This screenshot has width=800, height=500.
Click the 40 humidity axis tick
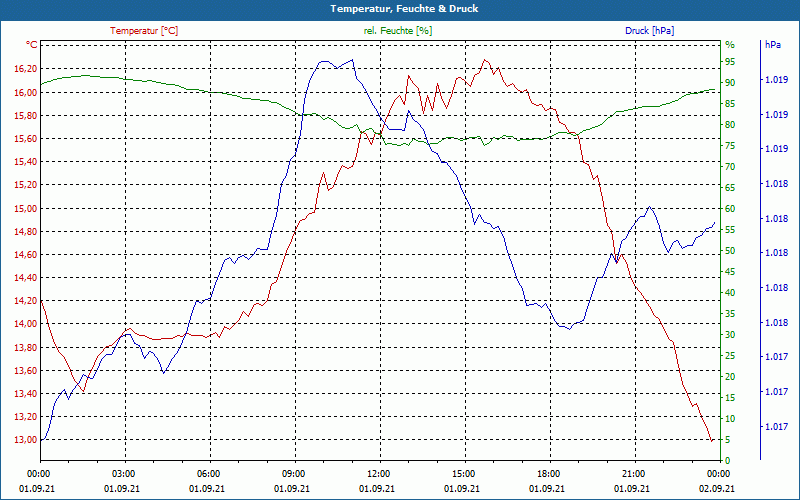click(730, 293)
